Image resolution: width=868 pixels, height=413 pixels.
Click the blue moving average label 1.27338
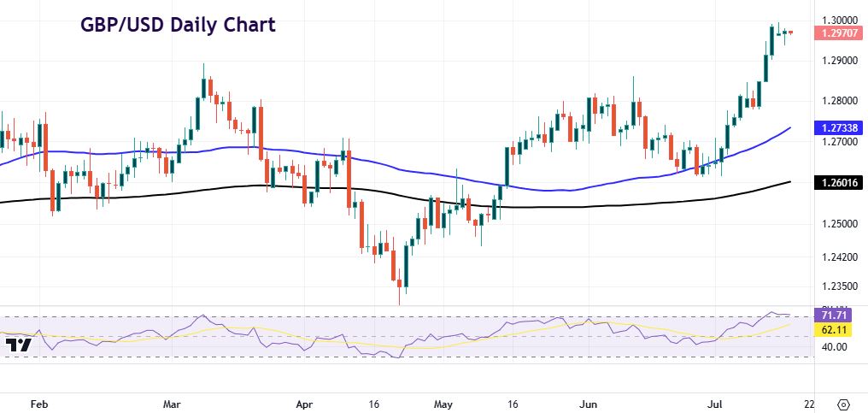click(840, 128)
